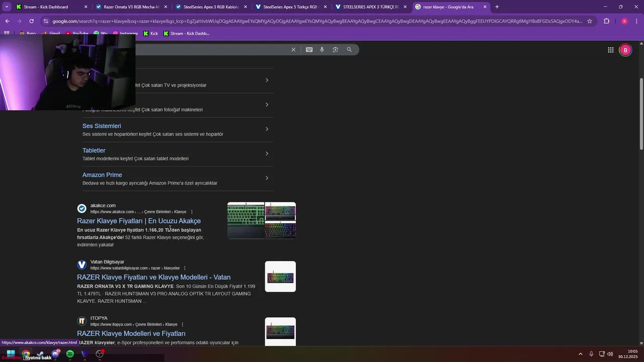644x362 pixels.
Task: Open Chrome from the taskbar
Action: [26, 354]
